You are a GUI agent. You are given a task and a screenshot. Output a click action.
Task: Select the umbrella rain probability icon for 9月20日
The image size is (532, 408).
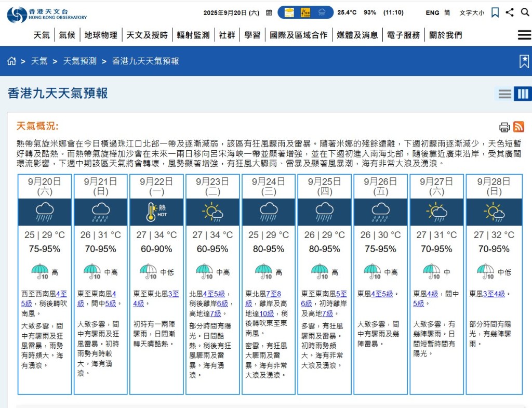click(40, 271)
